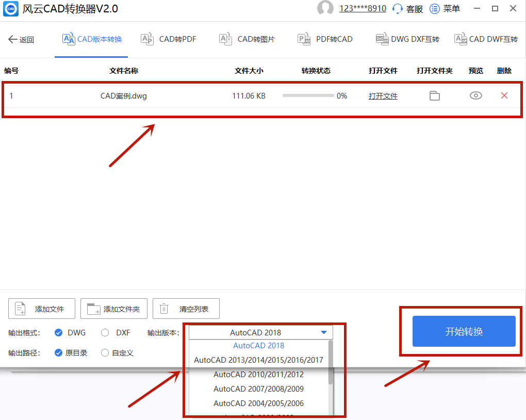
Task: Collapse the 输出版本 dropdown arrow
Action: [324, 332]
